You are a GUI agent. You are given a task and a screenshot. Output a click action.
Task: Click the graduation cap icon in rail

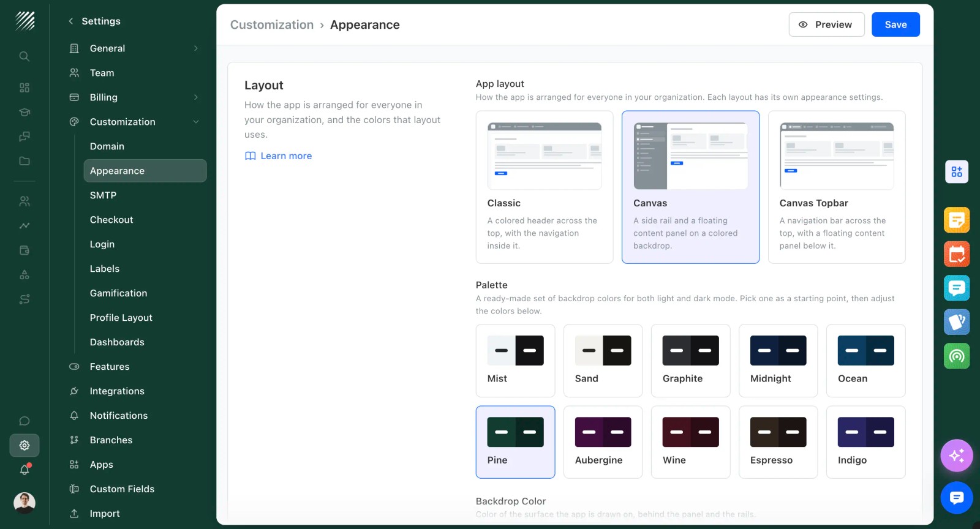click(x=24, y=112)
